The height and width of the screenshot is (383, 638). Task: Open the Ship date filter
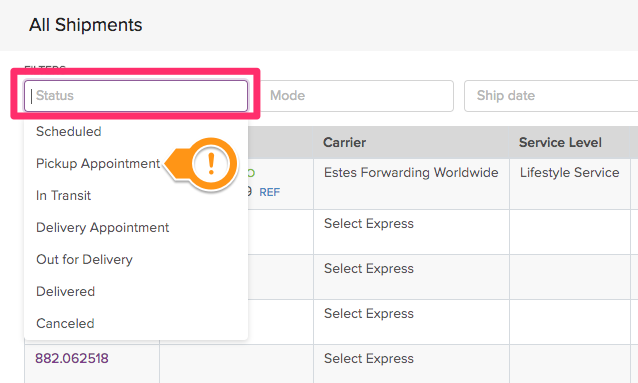[x=551, y=96]
